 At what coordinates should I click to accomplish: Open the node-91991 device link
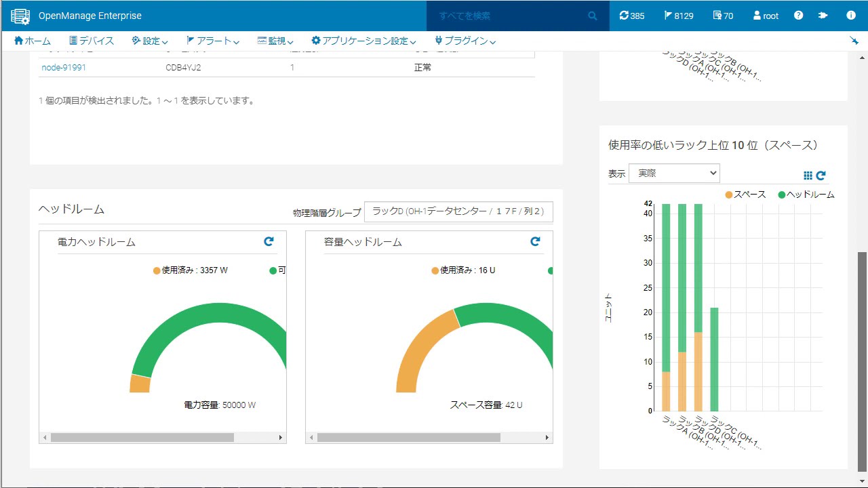click(62, 67)
